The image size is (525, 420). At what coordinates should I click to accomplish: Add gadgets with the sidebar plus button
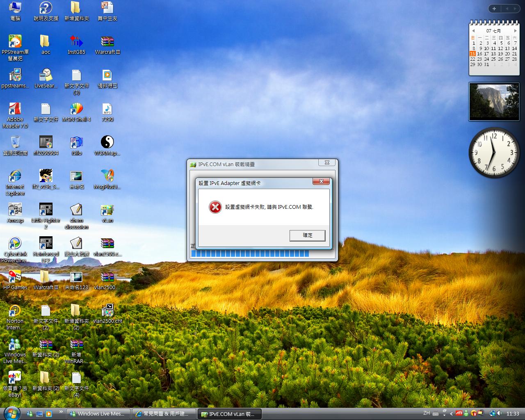(494, 9)
